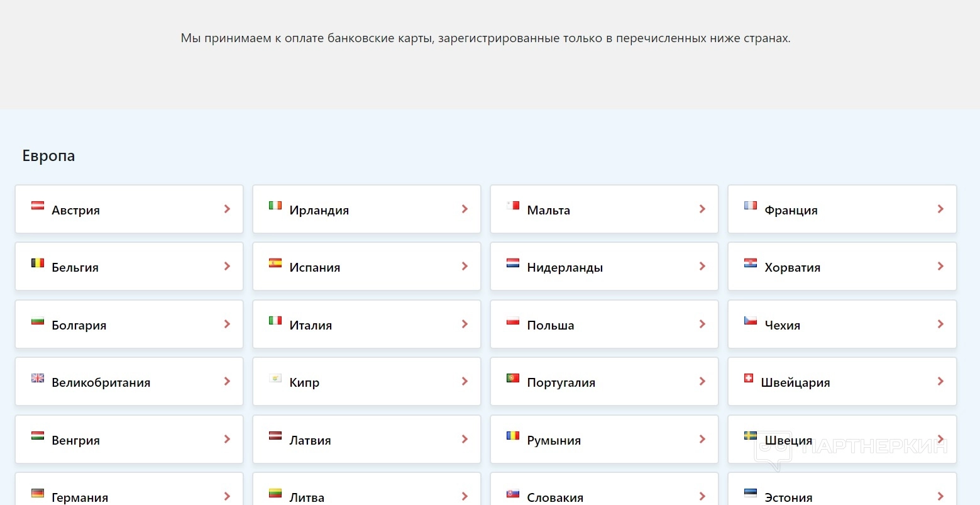Click the United Kingdom flag icon
This screenshot has width=980, height=505.
[x=38, y=378]
